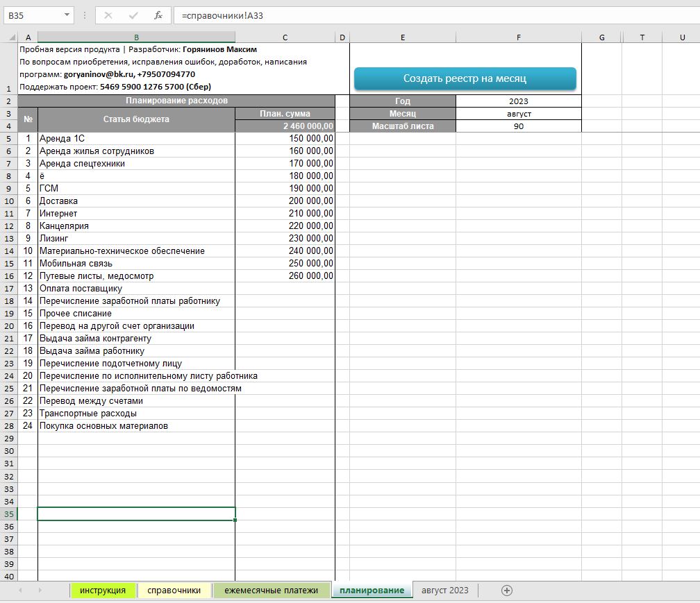700x603 pixels.
Task: Select the Лизинг cell
Action: (137, 239)
